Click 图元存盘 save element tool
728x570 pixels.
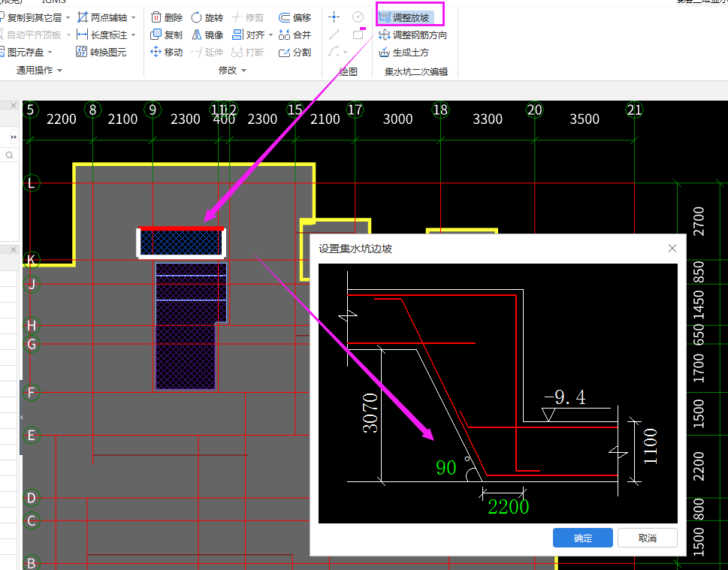[x=21, y=52]
